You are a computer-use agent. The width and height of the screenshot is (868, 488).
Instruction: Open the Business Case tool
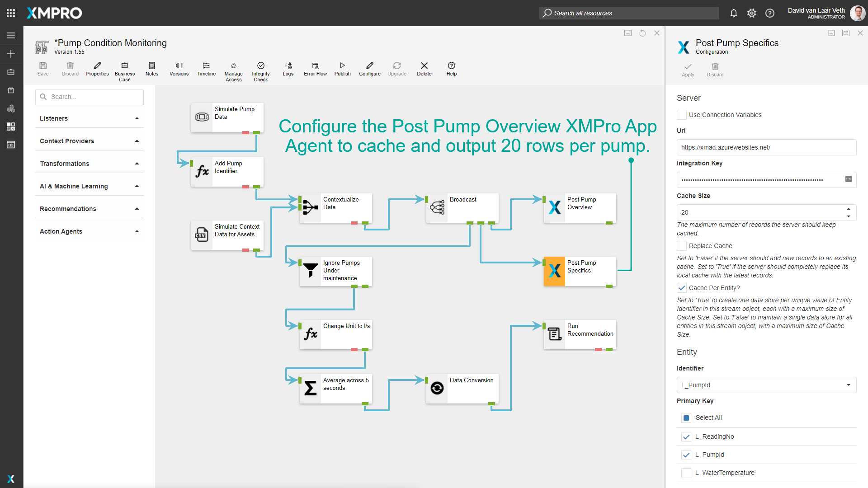125,72
